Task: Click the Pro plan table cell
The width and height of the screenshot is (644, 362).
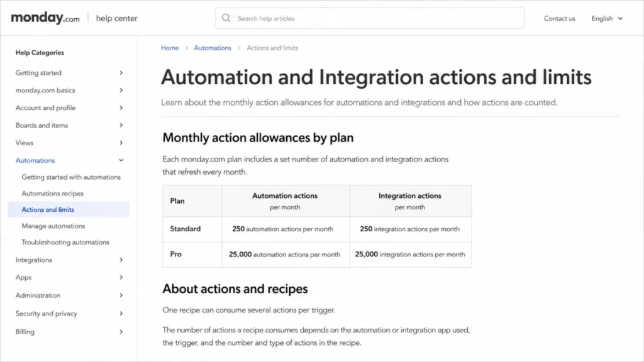Action: point(192,255)
